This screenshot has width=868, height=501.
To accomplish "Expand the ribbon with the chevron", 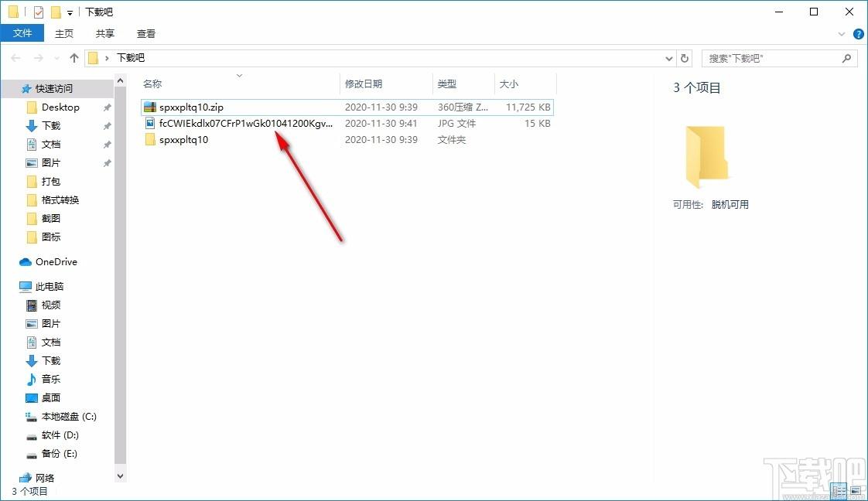I will (842, 34).
